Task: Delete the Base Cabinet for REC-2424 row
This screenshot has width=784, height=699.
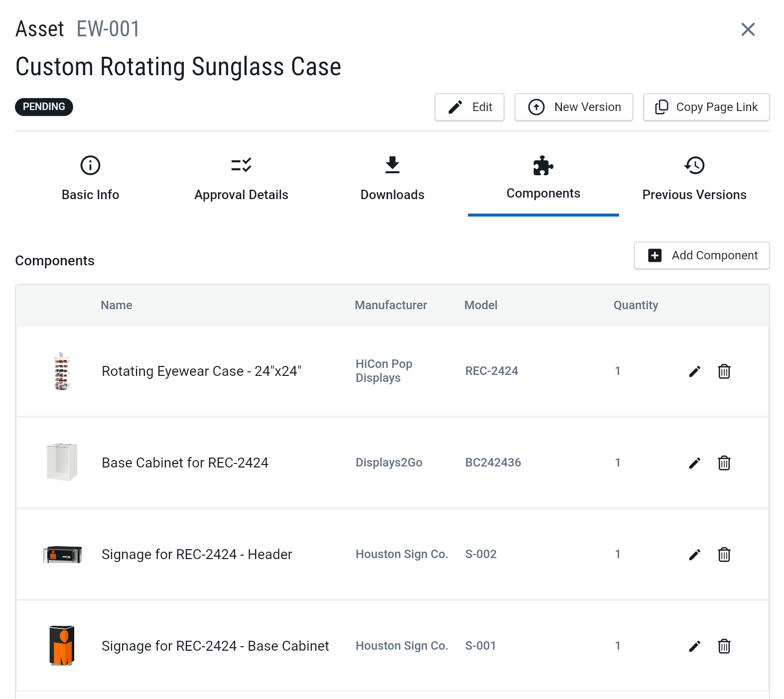Action: 724,463
